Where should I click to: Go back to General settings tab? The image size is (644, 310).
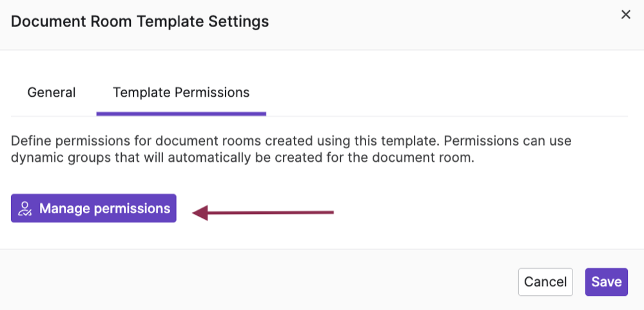pyautogui.click(x=52, y=93)
